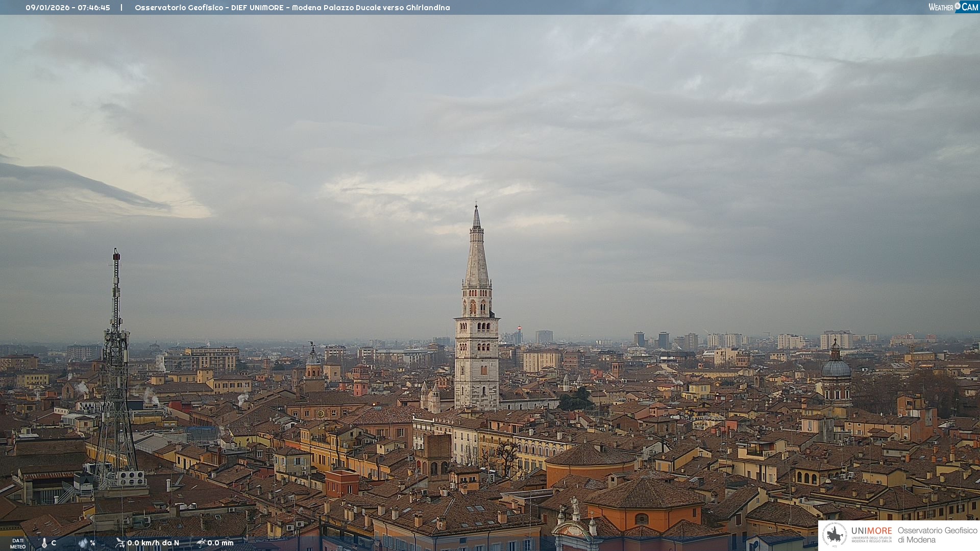
Task: Click the humidity percent symbol
Action: pos(92,543)
